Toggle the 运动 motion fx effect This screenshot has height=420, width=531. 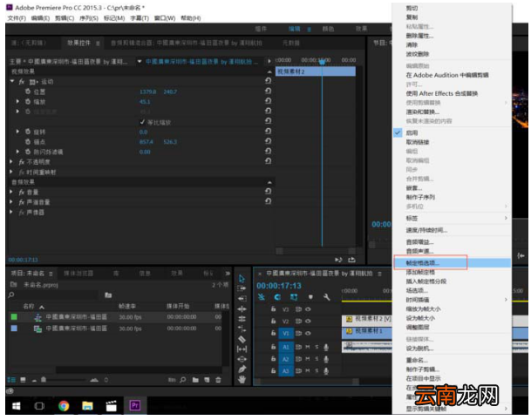coord(21,82)
